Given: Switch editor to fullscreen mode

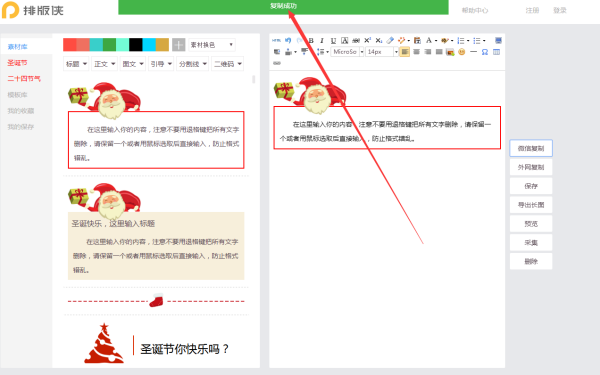Looking at the screenshot, I should 498,41.
